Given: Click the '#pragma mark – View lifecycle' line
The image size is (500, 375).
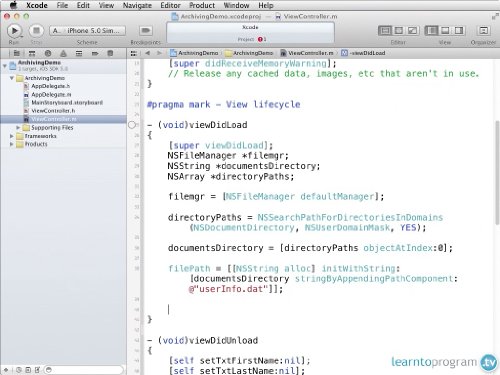Looking at the screenshot, I should click(x=224, y=104).
